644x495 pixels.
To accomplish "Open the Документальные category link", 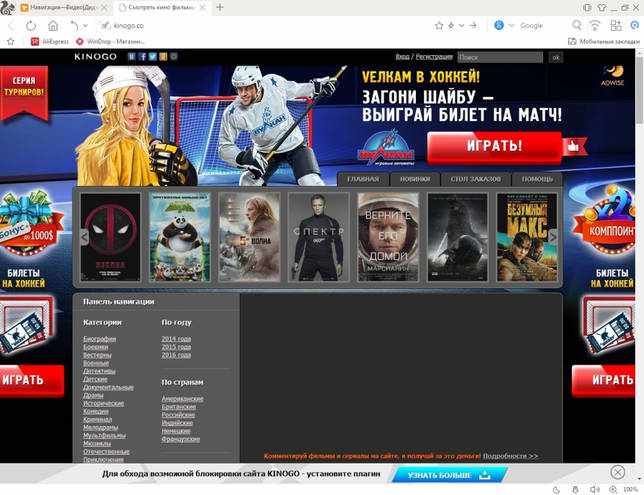I will (x=108, y=387).
